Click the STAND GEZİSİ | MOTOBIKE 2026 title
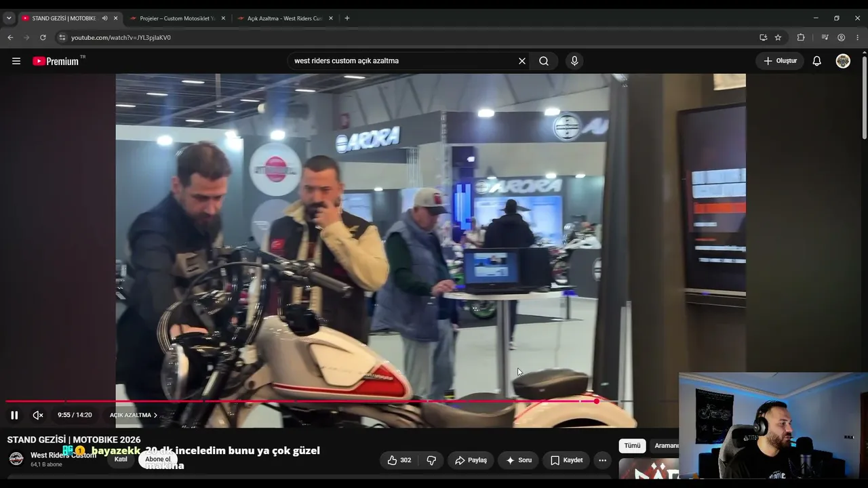Screen dimensions: 868x488 pos(74,440)
